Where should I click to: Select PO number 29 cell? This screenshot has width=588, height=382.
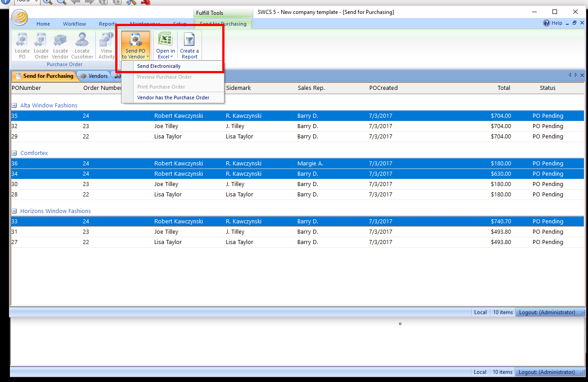pos(14,137)
